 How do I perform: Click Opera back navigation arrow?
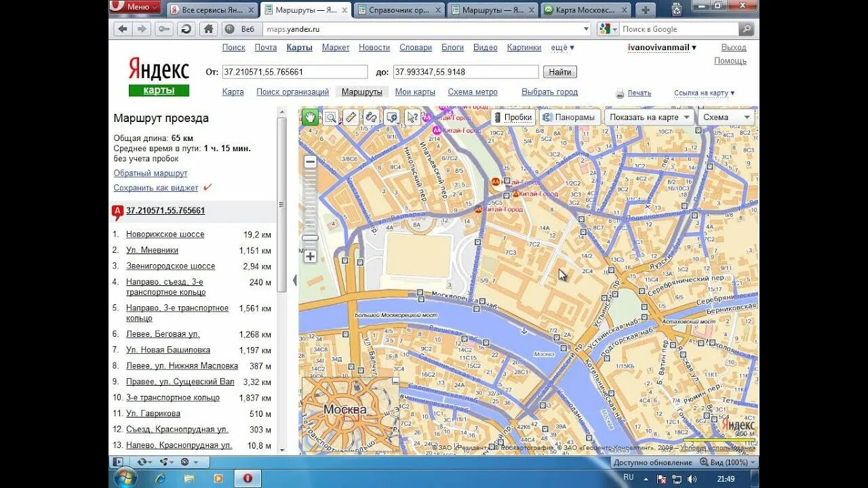click(x=122, y=29)
